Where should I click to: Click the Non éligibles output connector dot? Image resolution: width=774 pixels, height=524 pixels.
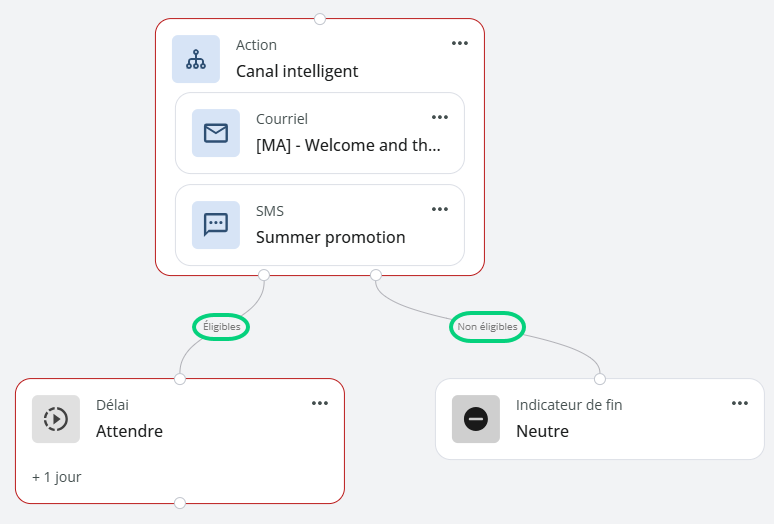pos(376,275)
